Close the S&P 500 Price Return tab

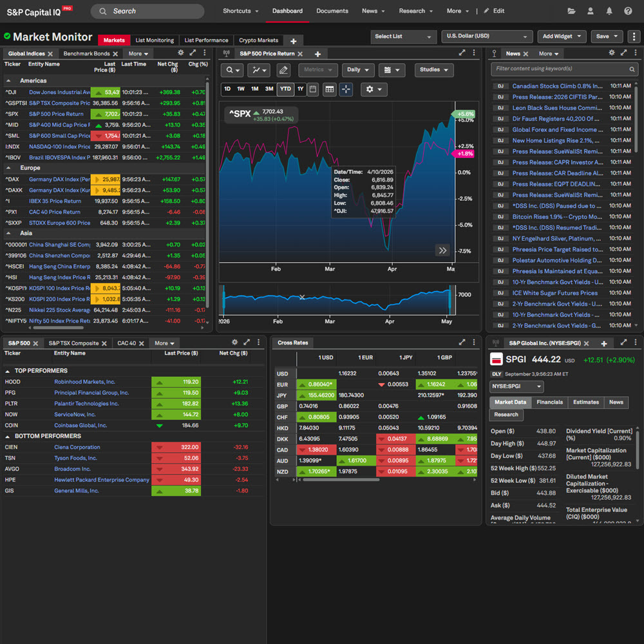pyautogui.click(x=300, y=54)
